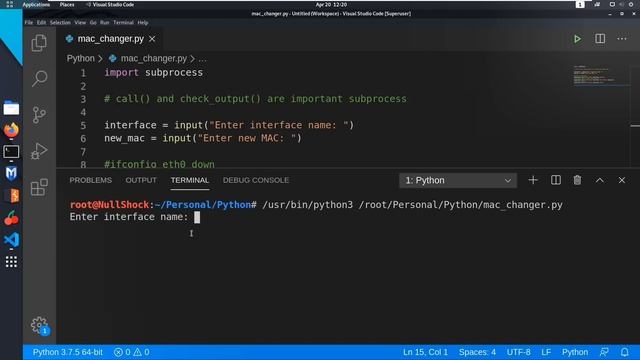Open the Terminal menu
This screenshot has width=640, height=360.
tap(123, 22)
